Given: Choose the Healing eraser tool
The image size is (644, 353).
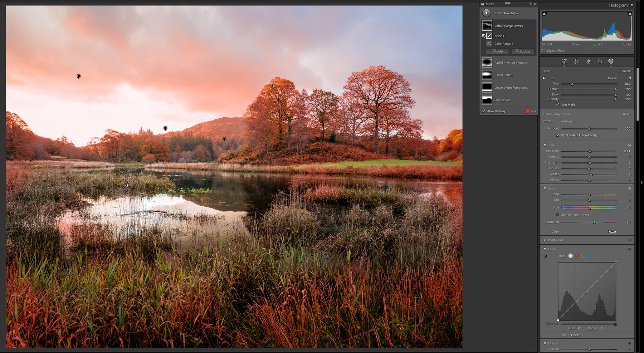Looking at the screenshot, I should (588, 61).
